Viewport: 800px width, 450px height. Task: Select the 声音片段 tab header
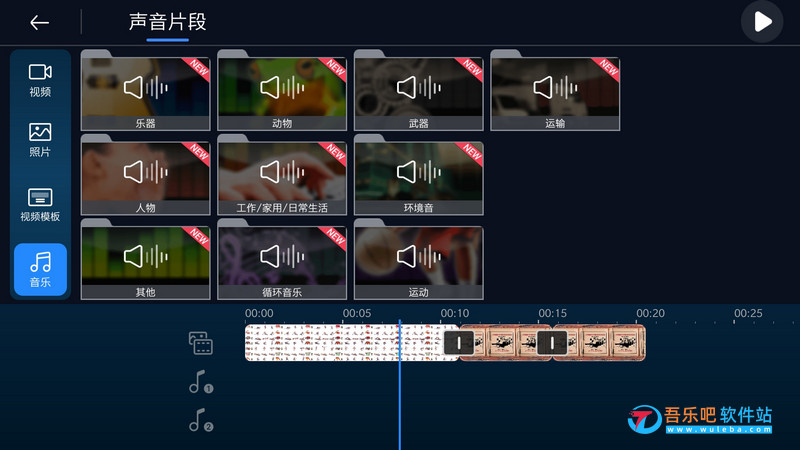click(x=167, y=22)
